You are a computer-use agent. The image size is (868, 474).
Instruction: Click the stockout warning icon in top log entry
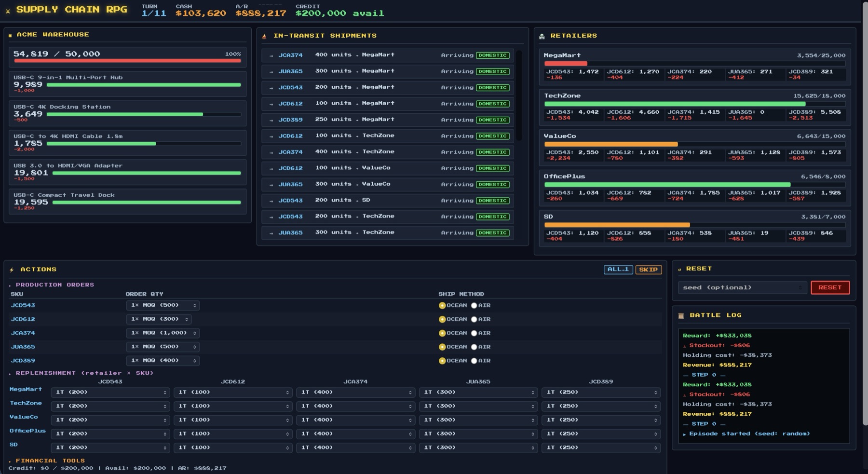pyautogui.click(x=685, y=346)
